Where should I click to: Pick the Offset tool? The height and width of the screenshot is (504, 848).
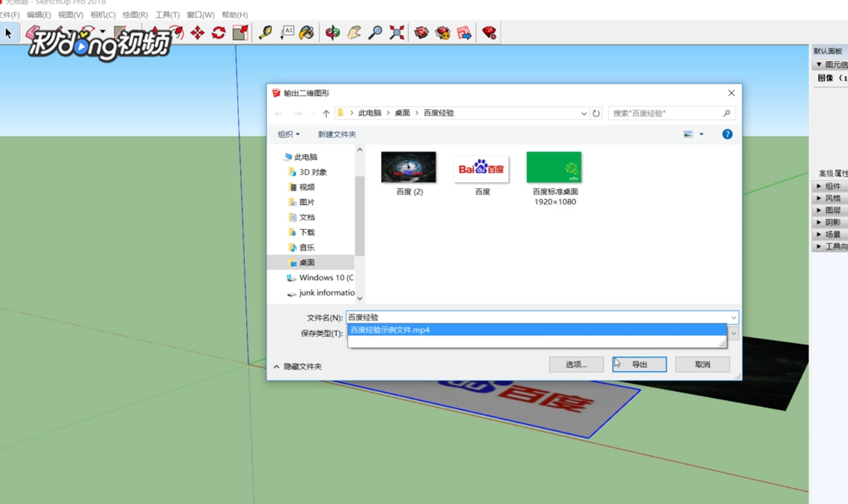[176, 33]
